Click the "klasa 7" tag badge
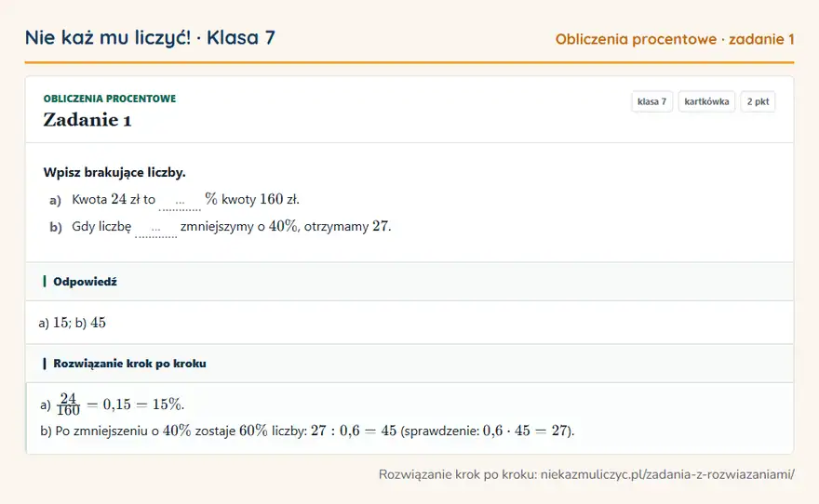The image size is (819, 504). click(x=651, y=101)
